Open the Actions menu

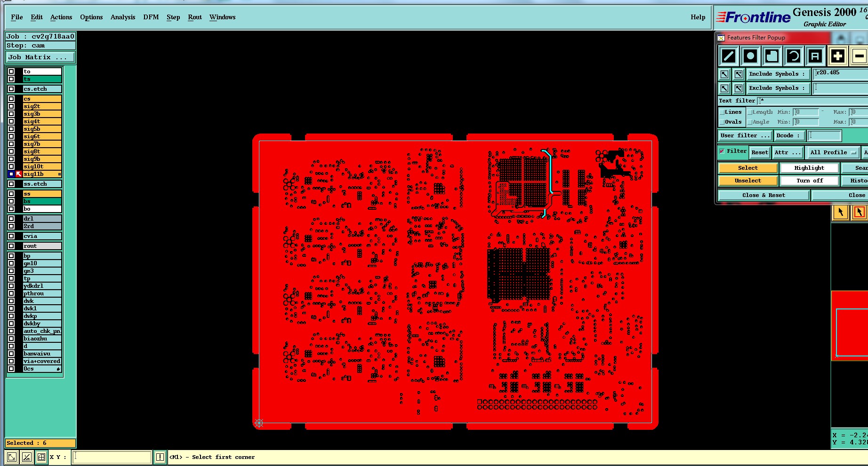(61, 17)
